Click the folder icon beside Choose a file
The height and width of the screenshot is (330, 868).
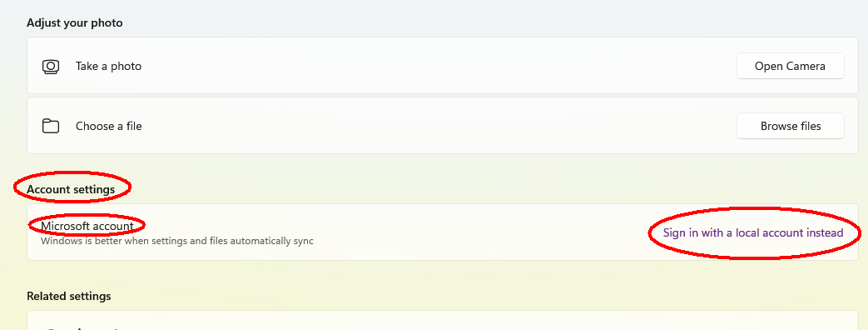click(51, 127)
